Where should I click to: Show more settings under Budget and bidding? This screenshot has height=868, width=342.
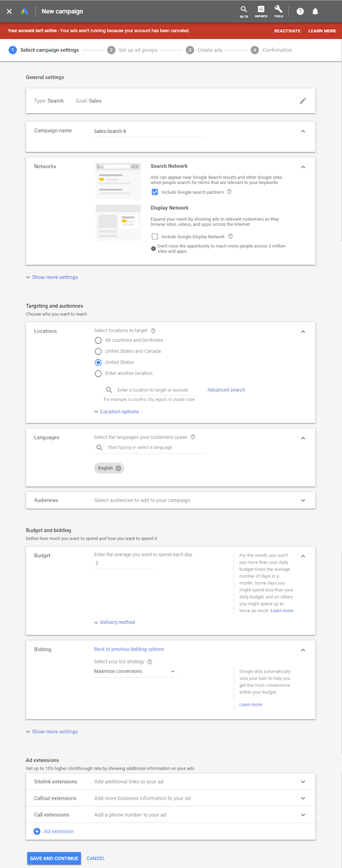52,732
